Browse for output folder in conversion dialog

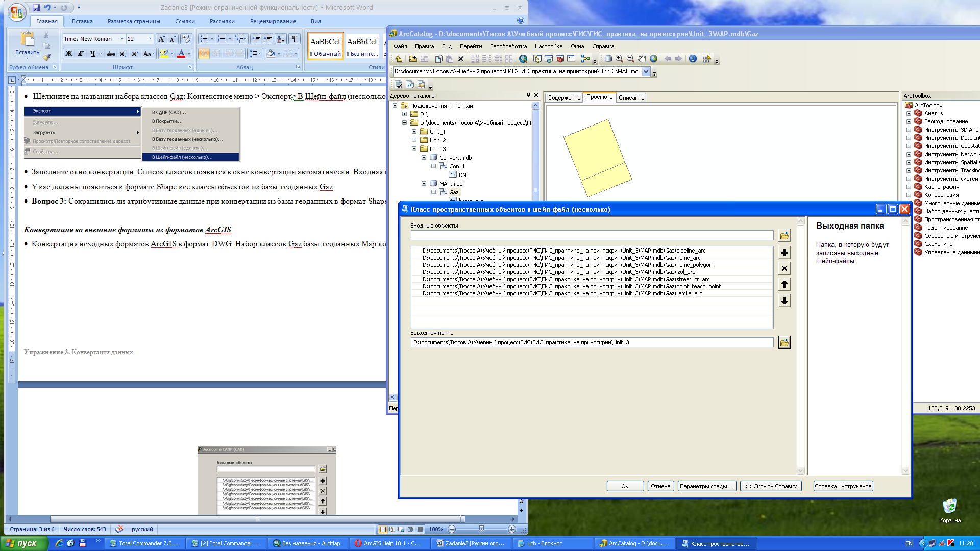pos(785,342)
